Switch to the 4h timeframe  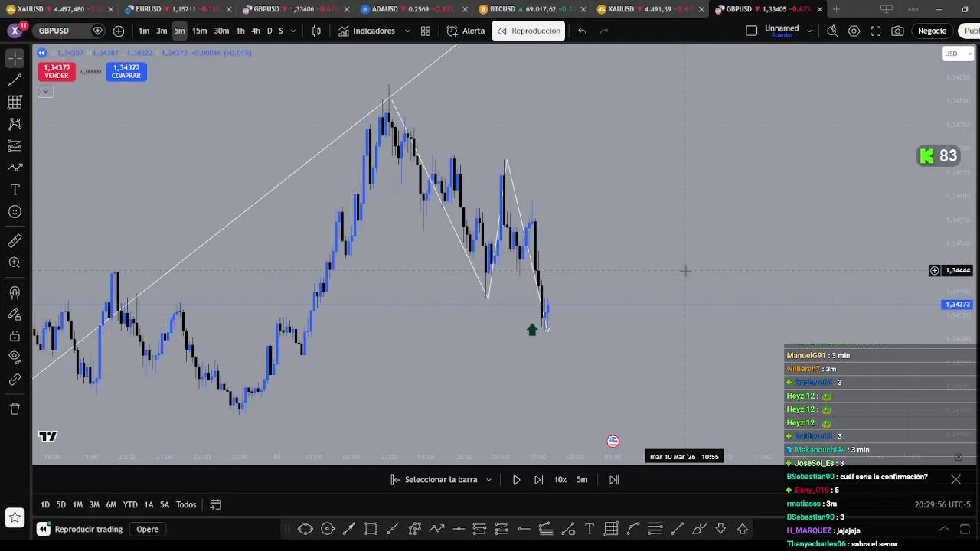[x=256, y=31]
